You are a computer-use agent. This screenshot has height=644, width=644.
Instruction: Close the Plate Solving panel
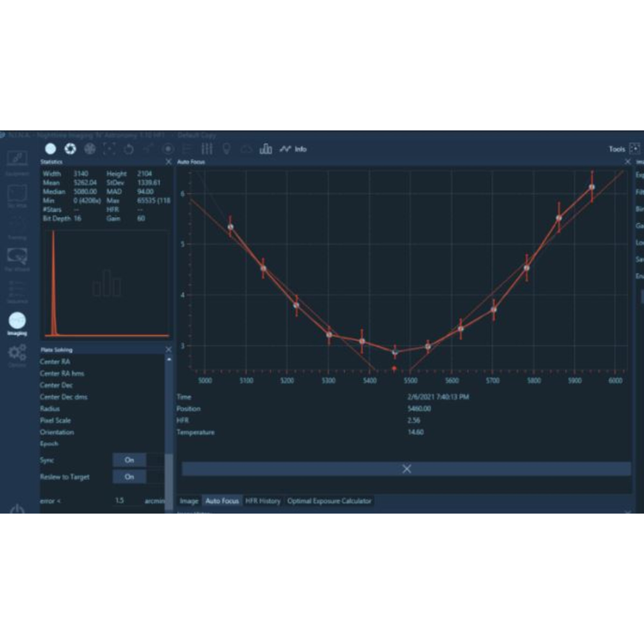(168, 349)
